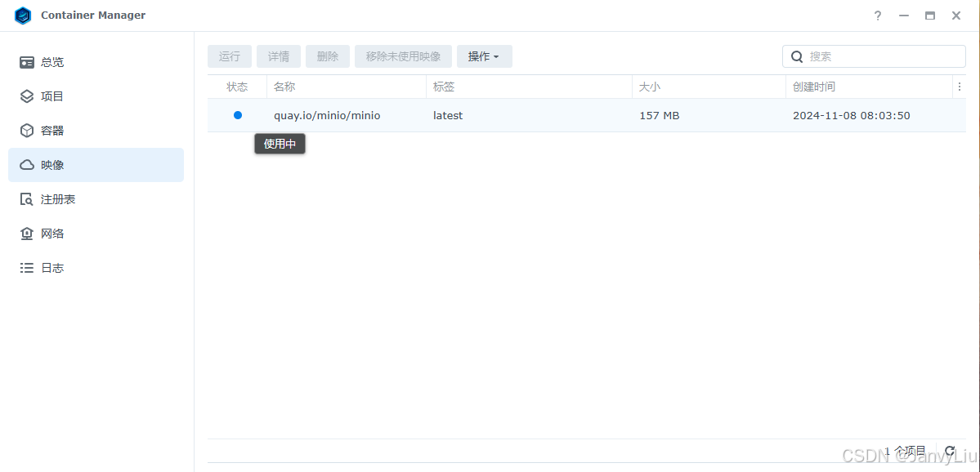Click the Container Manager app icon
The height and width of the screenshot is (472, 980).
tap(22, 15)
